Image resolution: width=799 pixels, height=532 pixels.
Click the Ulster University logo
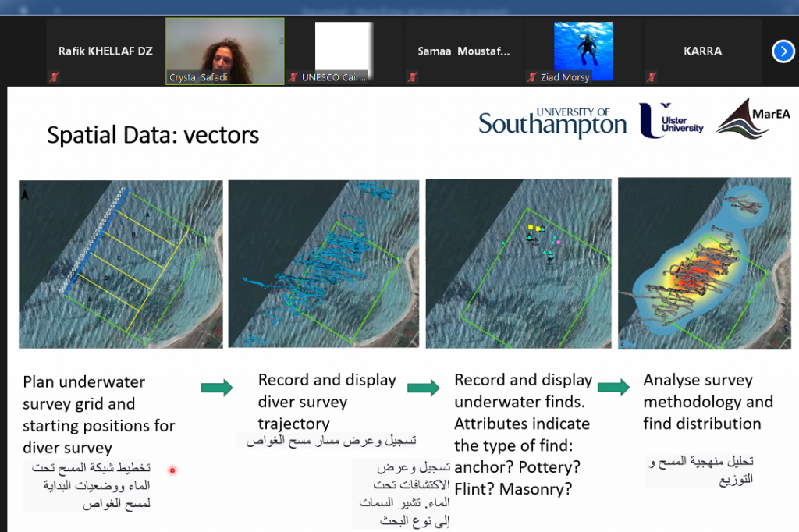click(x=671, y=121)
